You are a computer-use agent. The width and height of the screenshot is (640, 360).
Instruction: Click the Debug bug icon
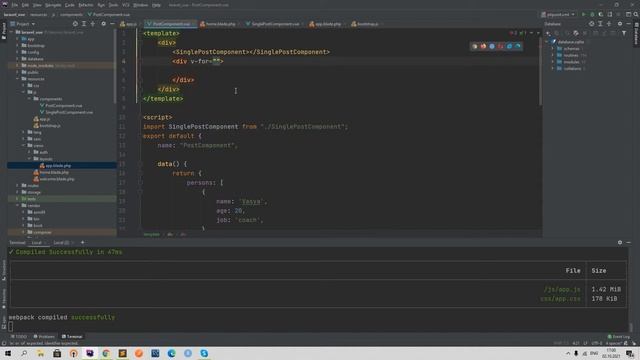tap(592, 14)
